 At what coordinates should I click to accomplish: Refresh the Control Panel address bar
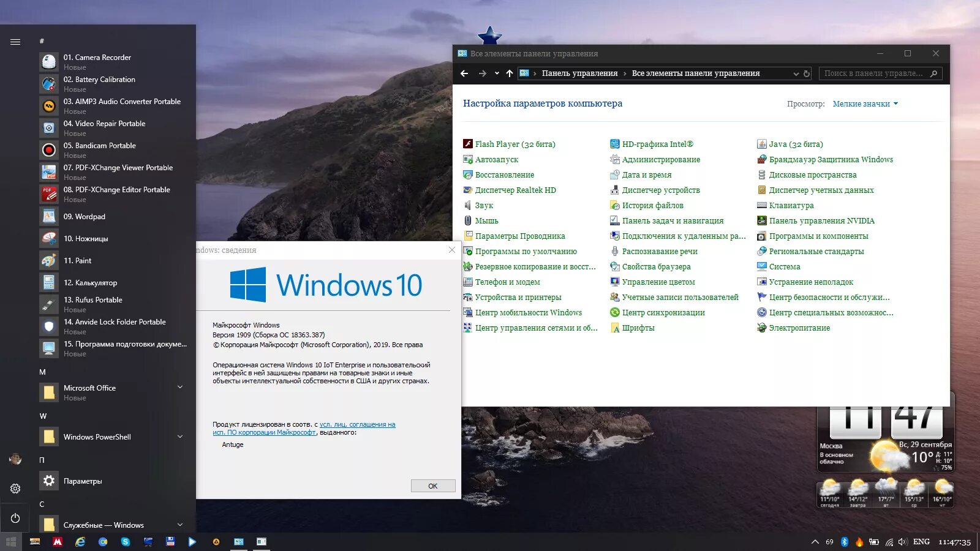pos(807,73)
